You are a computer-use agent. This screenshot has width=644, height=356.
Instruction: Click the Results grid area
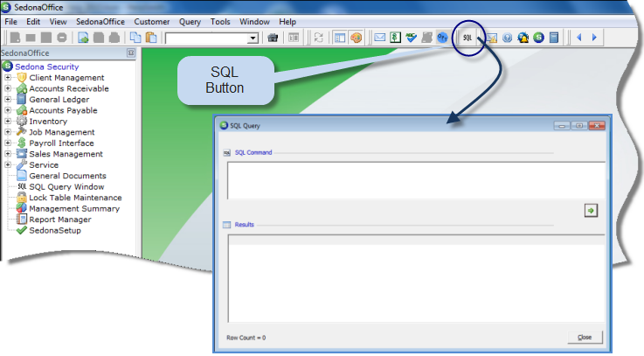click(416, 278)
